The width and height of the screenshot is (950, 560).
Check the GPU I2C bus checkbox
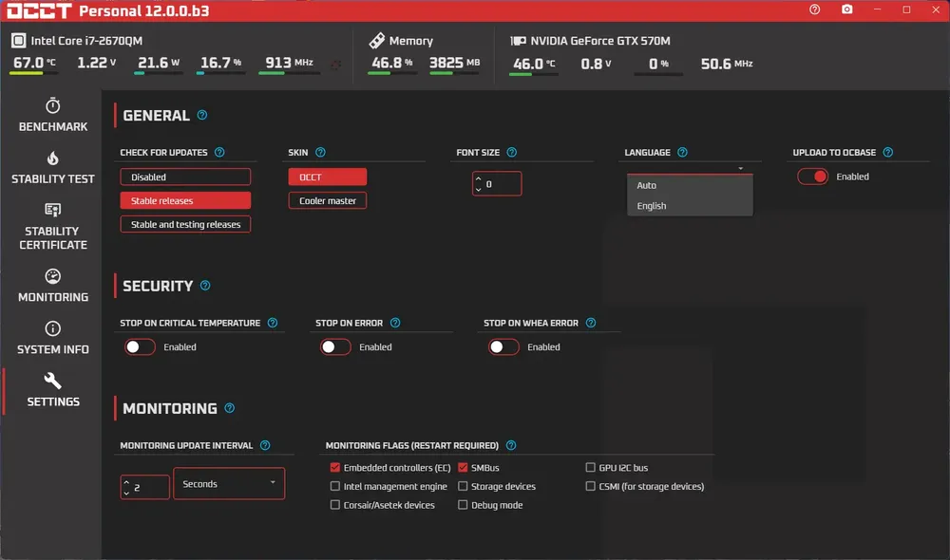(590, 467)
